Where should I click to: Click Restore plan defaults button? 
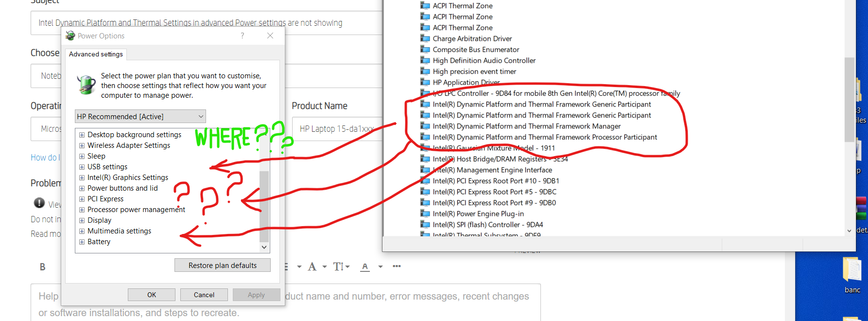[222, 265]
